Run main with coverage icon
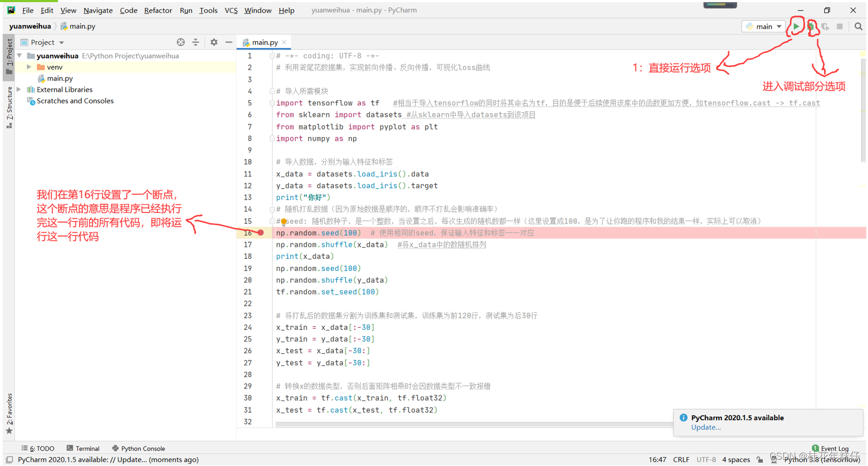The height and width of the screenshot is (466, 868). click(825, 26)
